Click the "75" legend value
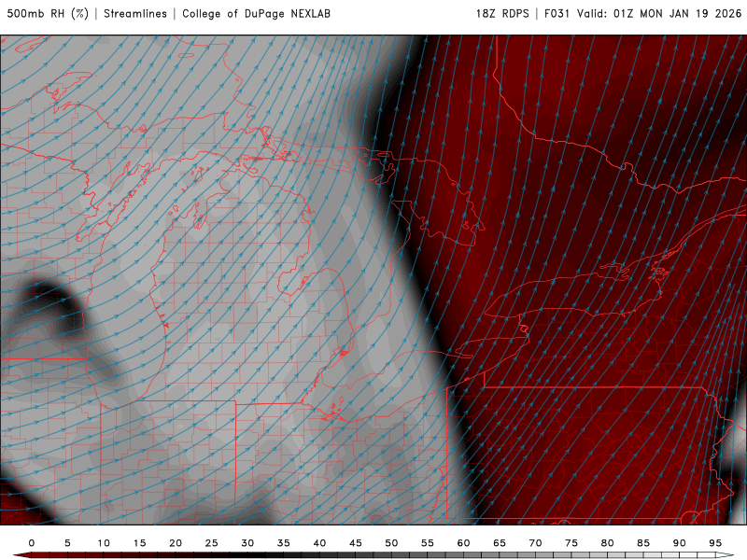 pos(571,543)
